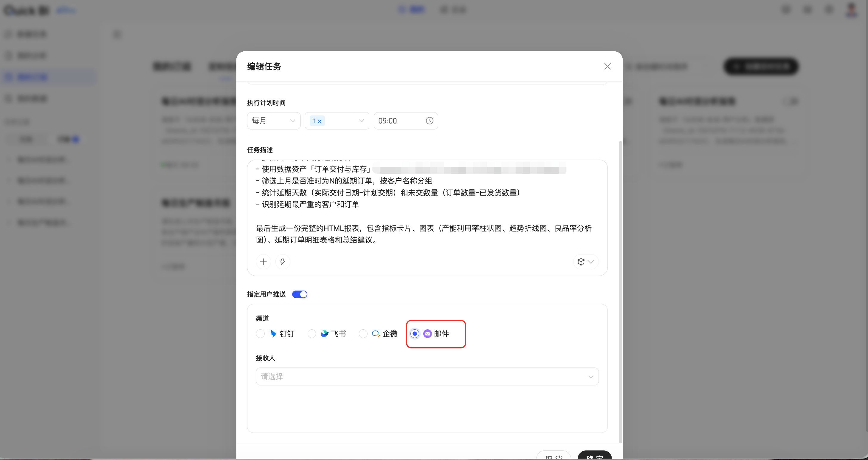Viewport: 868px width, 460px height.
Task: Click the 取消 button at the dialog bottom
Action: [554, 455]
